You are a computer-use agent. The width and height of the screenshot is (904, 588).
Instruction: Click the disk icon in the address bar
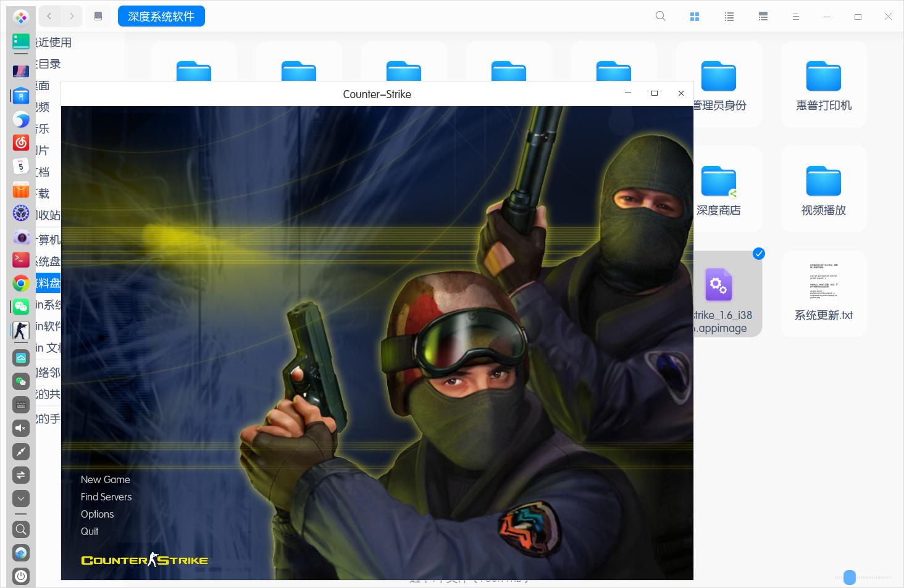tap(98, 17)
